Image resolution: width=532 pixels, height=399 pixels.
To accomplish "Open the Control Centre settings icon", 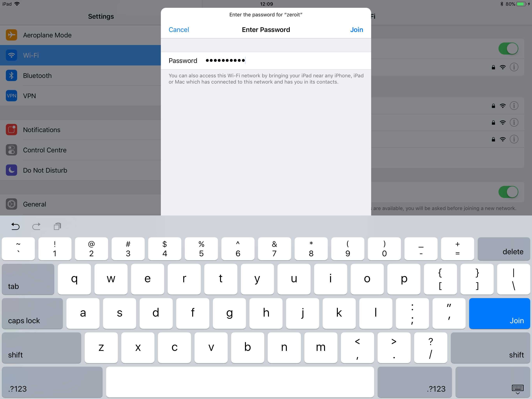I will [x=11, y=150].
